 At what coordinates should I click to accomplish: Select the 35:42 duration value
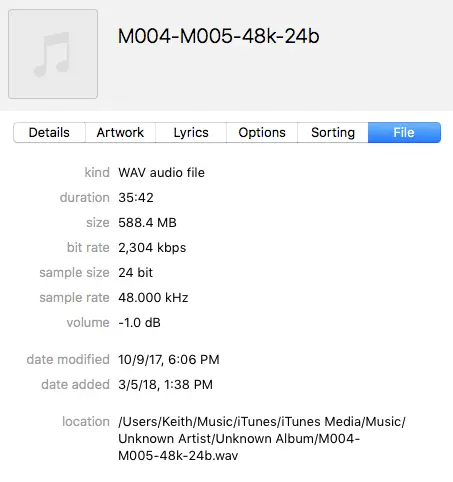click(136, 198)
